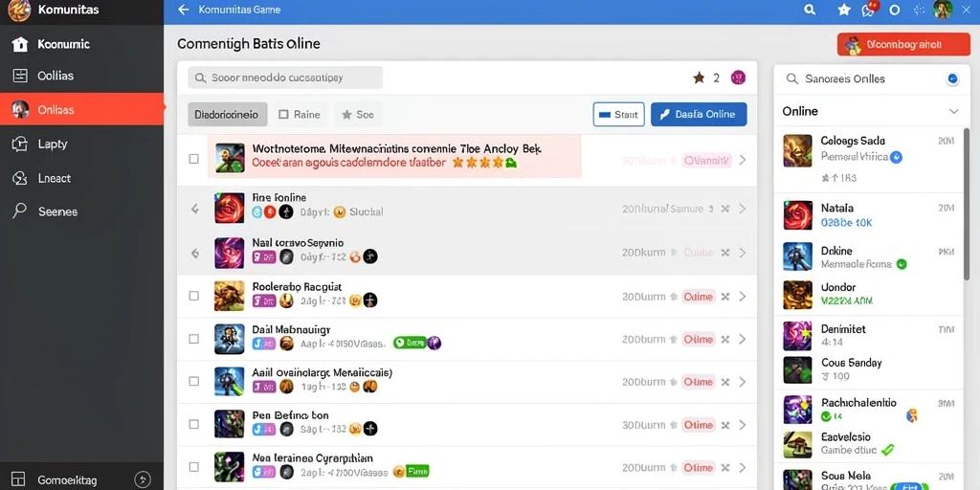Screen dimensions: 980x490
Task: Open the search magnifier in the header
Action: [x=810, y=10]
